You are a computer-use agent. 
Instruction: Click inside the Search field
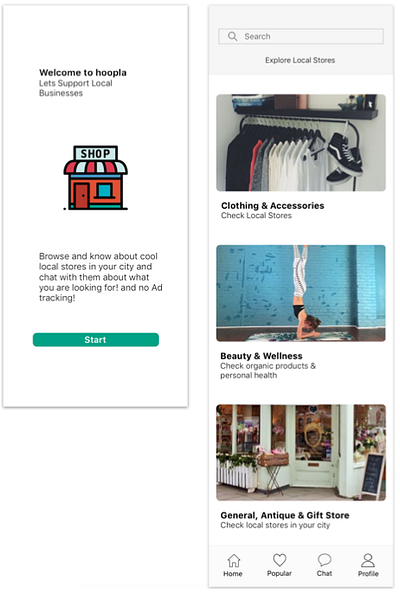click(301, 36)
